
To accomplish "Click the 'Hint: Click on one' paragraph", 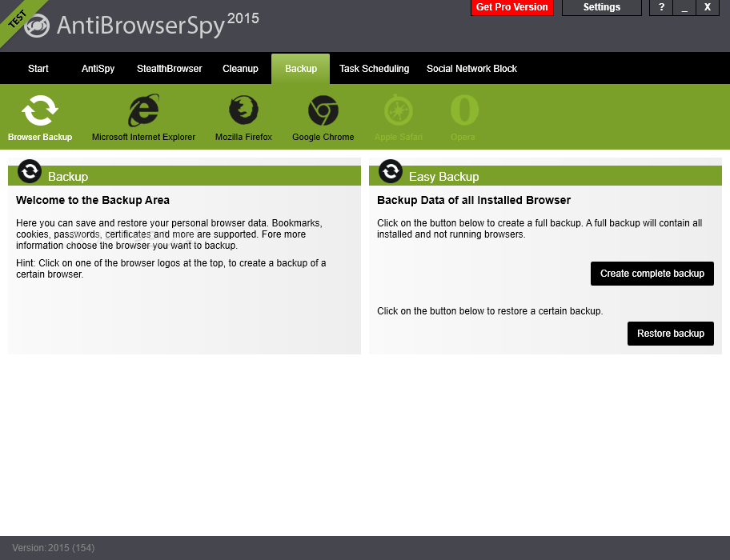I will point(170,269).
